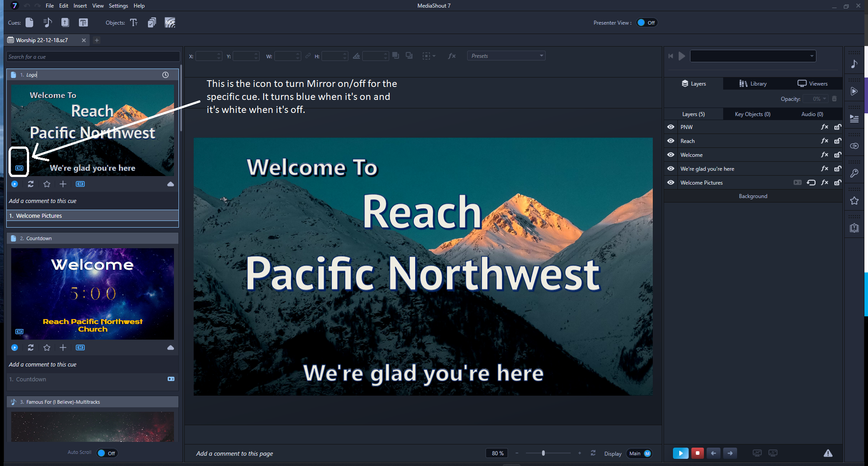Click the loop icon under Logo cue
Screen dimensions: 868x466
[30, 184]
